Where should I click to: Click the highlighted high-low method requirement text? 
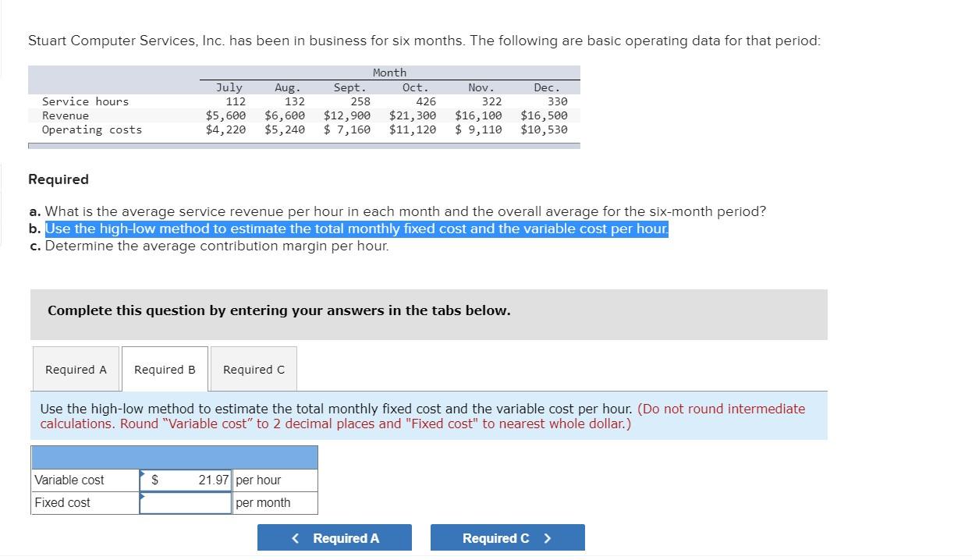[357, 229]
